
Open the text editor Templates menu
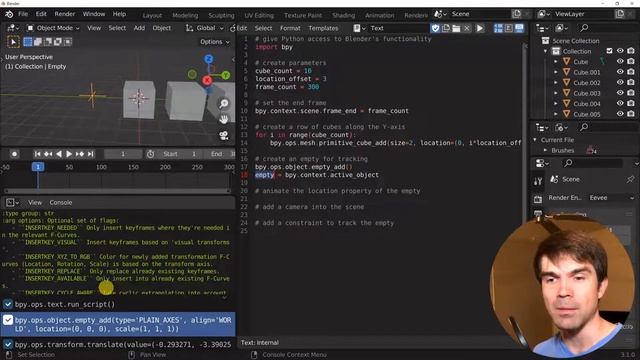[x=323, y=28]
